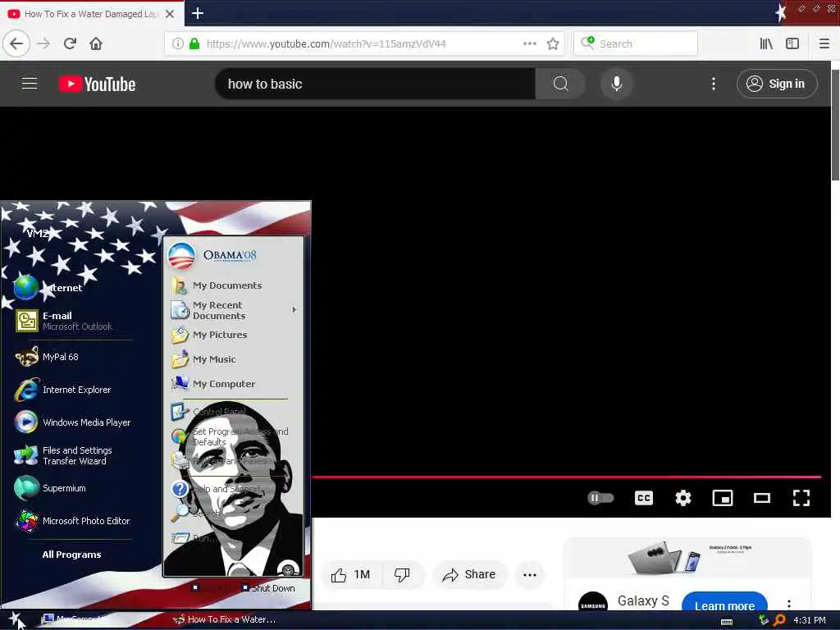Bookmark this page with the star icon
Image resolution: width=840 pixels, height=630 pixels.
tap(553, 43)
